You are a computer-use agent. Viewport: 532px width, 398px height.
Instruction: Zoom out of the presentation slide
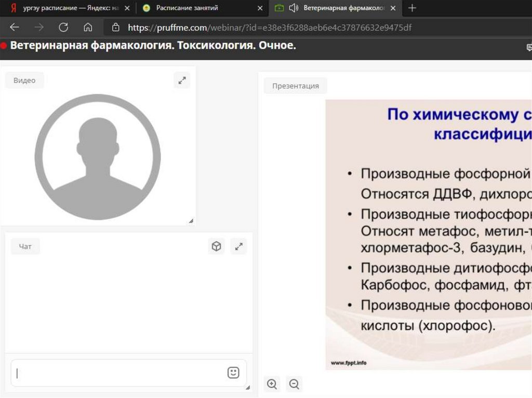pos(294,384)
